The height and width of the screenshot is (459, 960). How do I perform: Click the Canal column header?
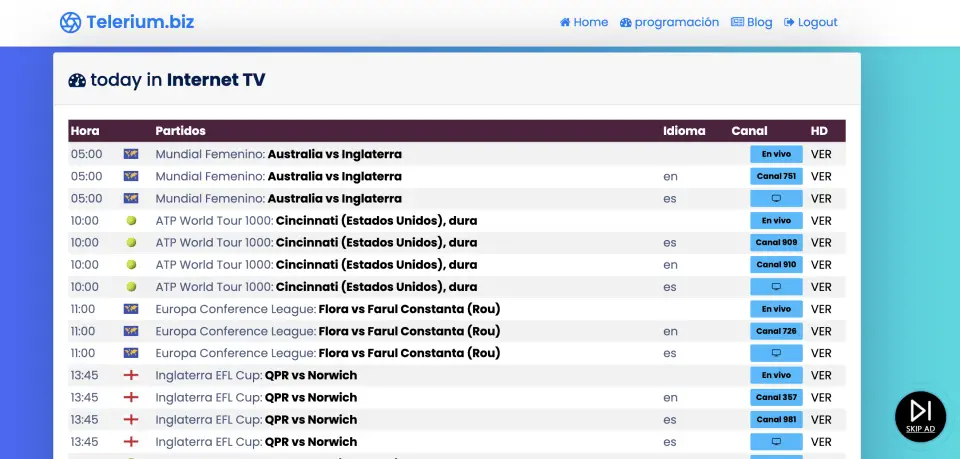749,131
